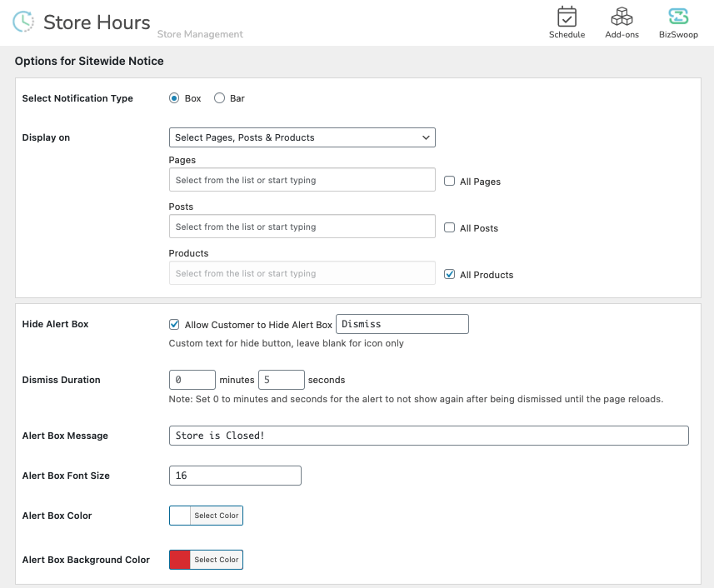The image size is (714, 588).
Task: Click the Store Hours clock logo icon
Action: click(x=23, y=22)
